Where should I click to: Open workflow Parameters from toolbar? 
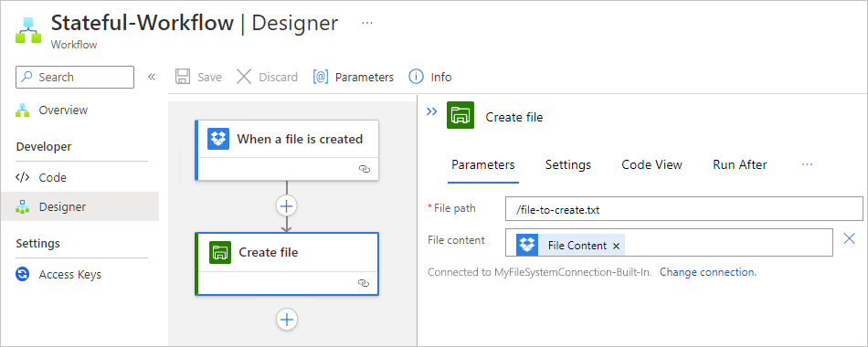354,77
